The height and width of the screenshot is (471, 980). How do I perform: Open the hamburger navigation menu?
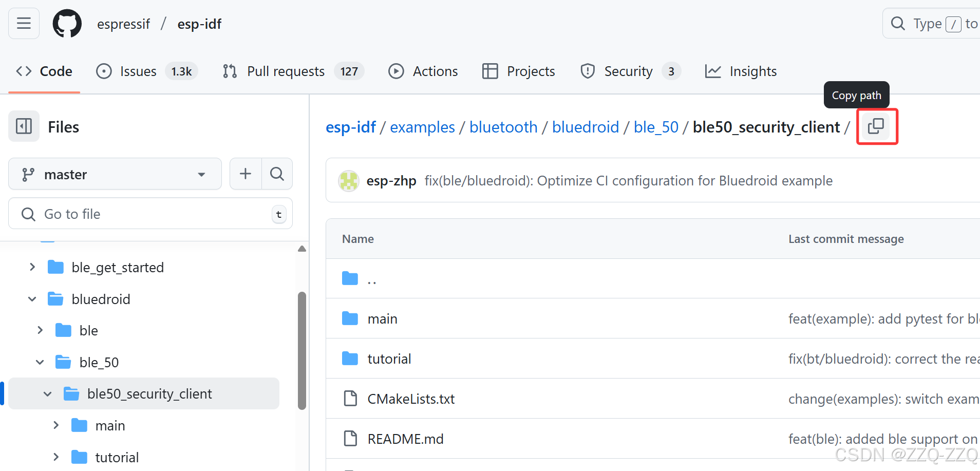[24, 24]
